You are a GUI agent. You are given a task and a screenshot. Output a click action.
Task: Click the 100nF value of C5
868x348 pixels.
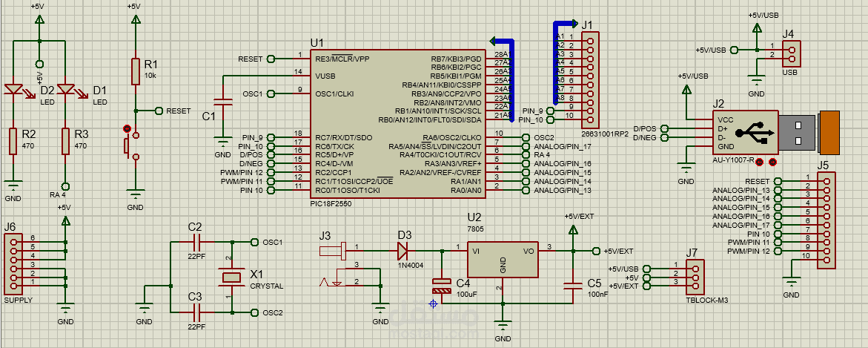point(598,295)
